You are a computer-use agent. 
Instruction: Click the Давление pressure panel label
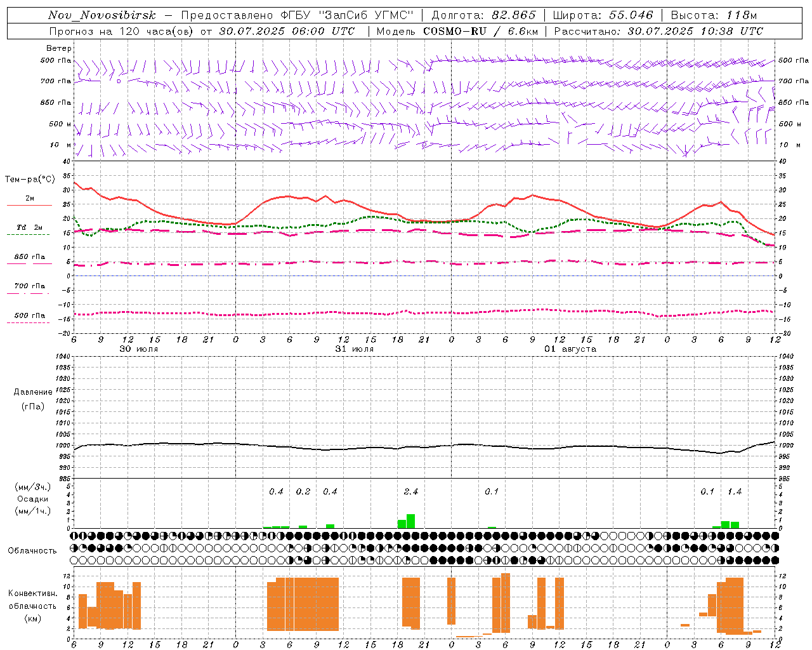33,392
